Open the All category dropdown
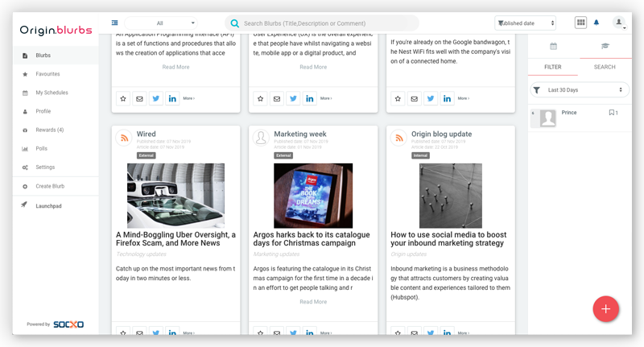This screenshot has height=347, width=644. point(161,23)
